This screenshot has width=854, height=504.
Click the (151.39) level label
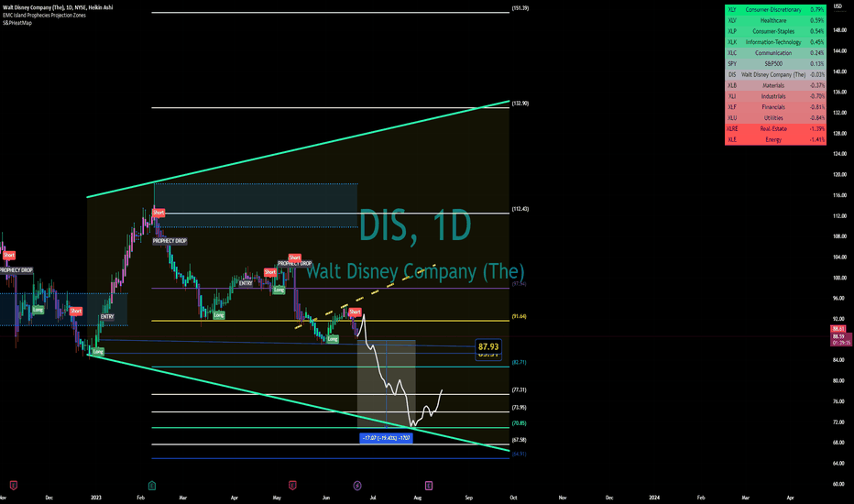(x=520, y=8)
